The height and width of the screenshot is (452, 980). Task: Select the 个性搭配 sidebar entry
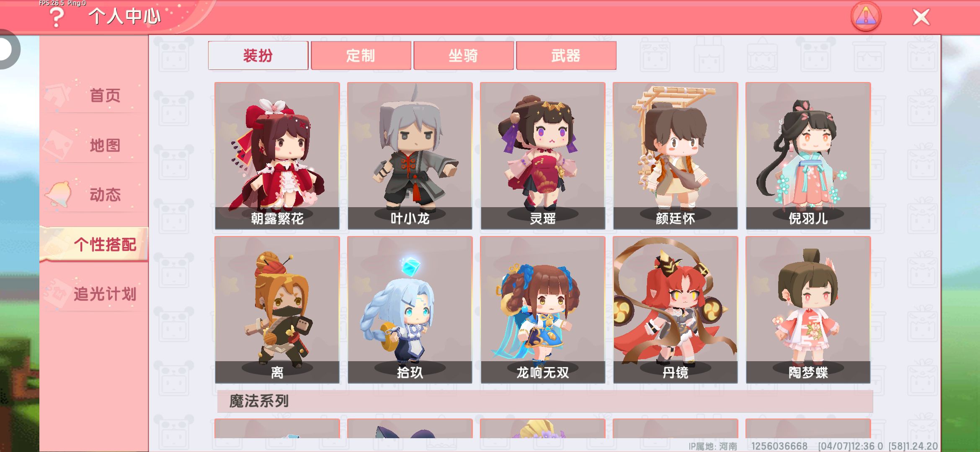click(95, 244)
